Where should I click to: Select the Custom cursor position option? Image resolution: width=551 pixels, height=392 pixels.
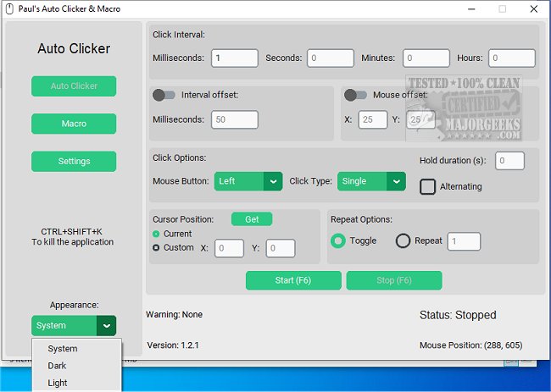tap(156, 248)
